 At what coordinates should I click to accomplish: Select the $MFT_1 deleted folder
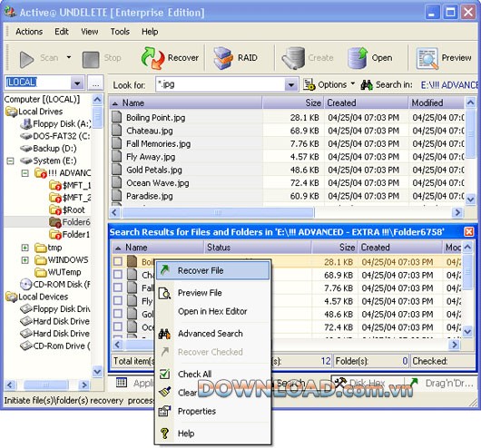coord(70,185)
